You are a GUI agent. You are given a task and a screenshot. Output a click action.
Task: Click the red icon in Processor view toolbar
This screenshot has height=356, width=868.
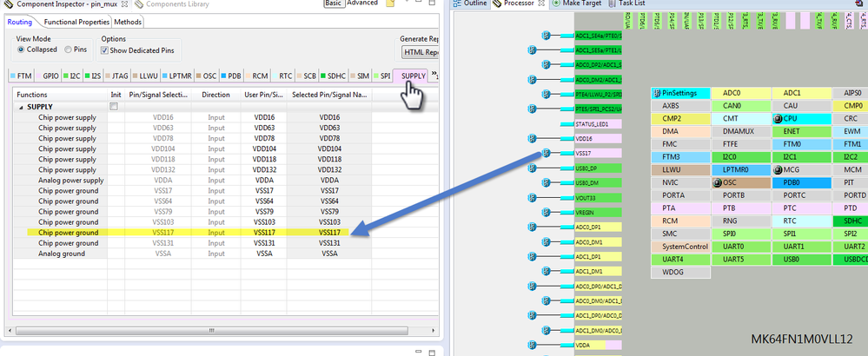click(x=859, y=3)
